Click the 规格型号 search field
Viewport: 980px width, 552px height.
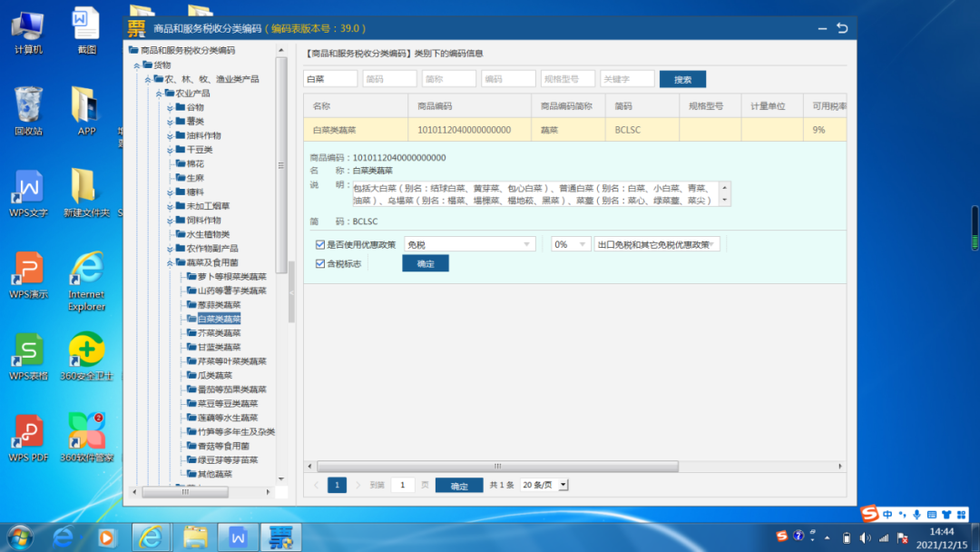tap(567, 79)
